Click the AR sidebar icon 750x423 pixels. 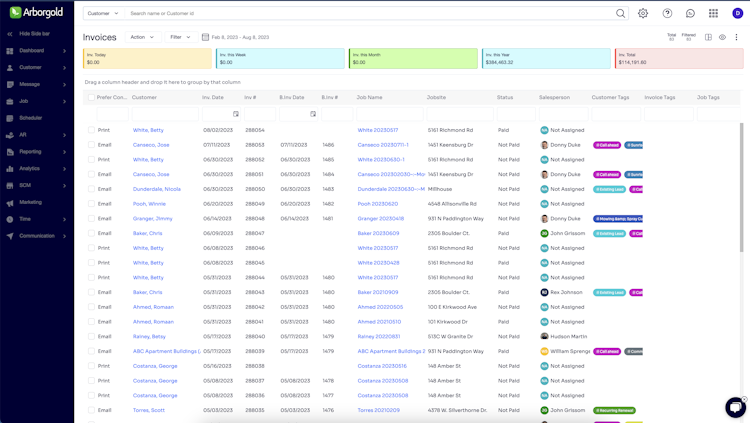[x=10, y=135]
